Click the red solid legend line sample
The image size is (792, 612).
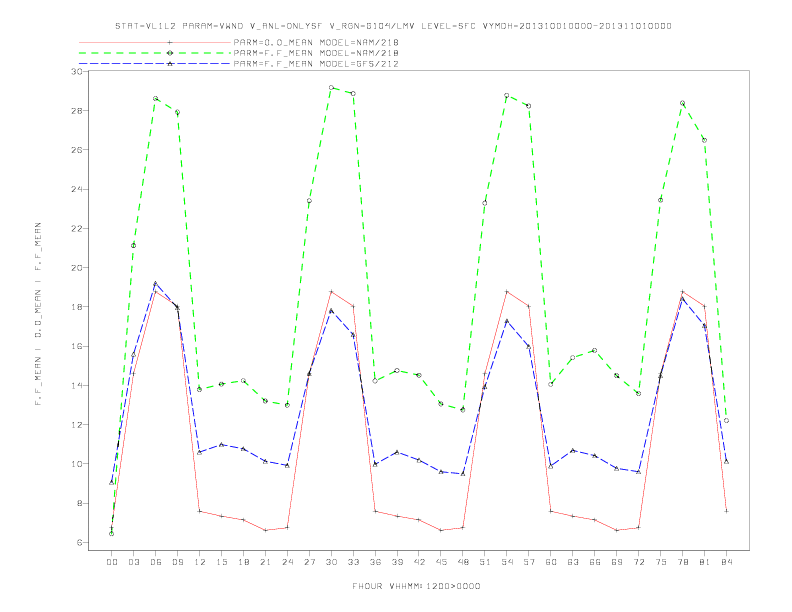point(155,42)
